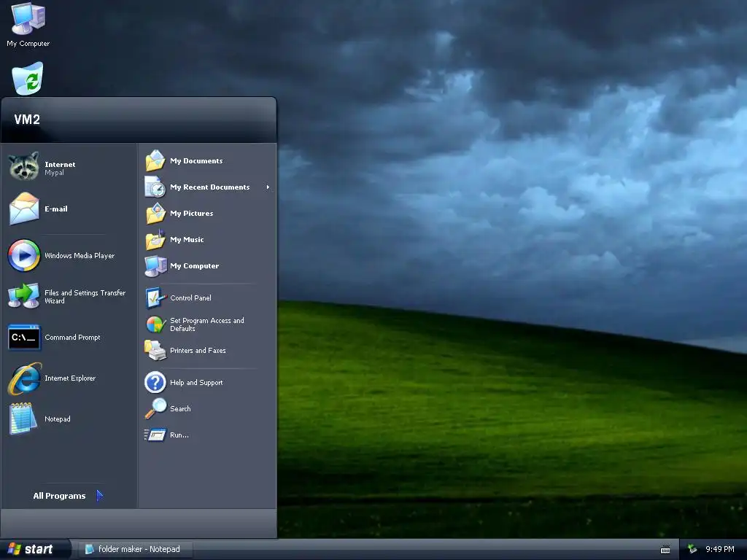This screenshot has width=747, height=560.
Task: Select the Recycle Bin desktop icon
Action: coord(28,79)
